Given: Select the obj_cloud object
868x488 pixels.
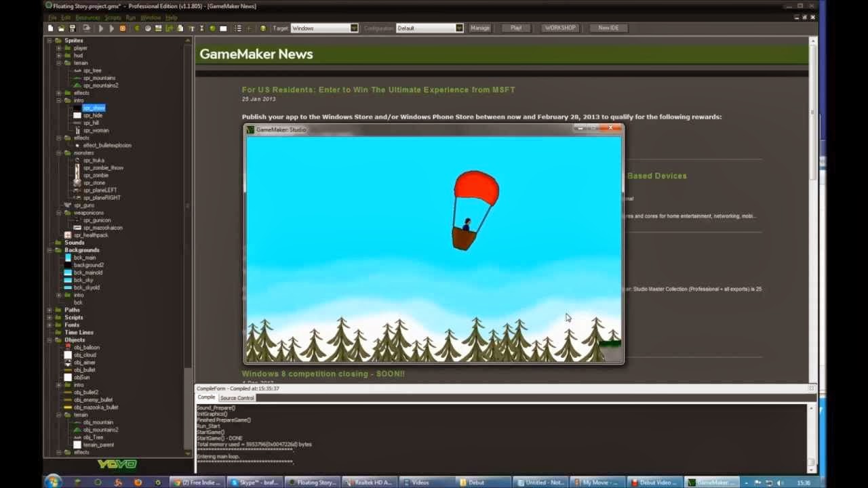Looking at the screenshot, I should click(85, 354).
